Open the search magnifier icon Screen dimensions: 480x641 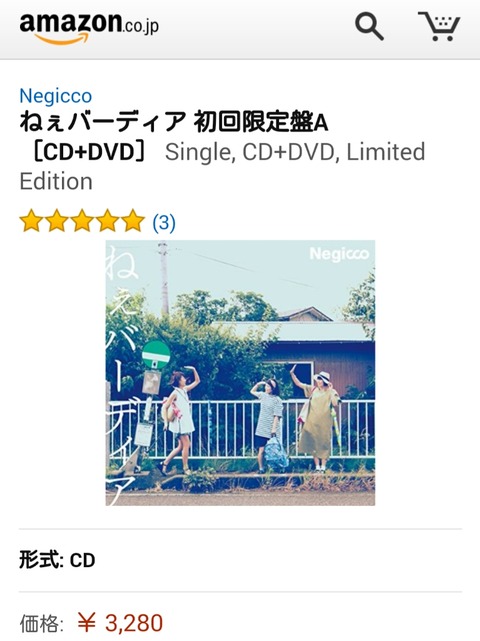369,26
